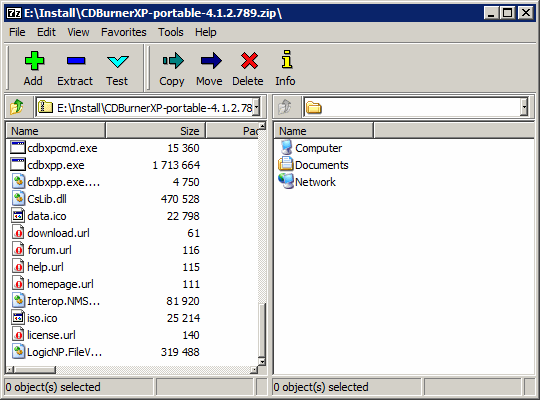Click the empty right panel path field

[x=416, y=107]
